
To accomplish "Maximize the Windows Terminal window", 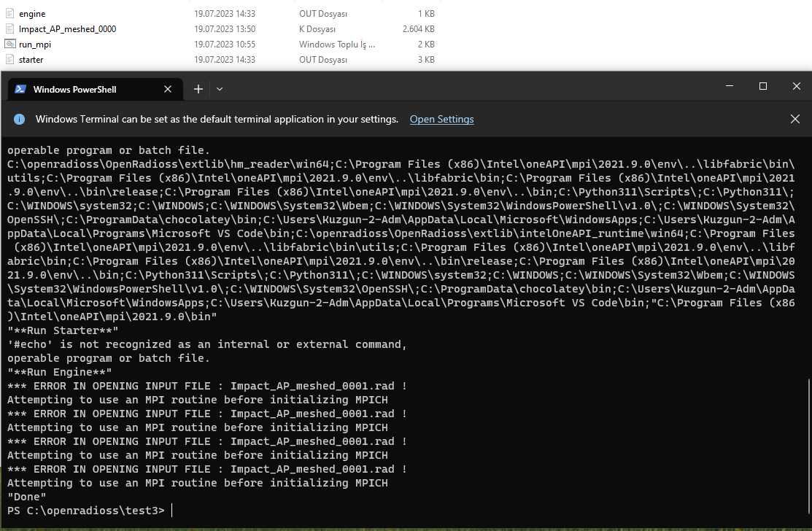I will click(x=763, y=86).
